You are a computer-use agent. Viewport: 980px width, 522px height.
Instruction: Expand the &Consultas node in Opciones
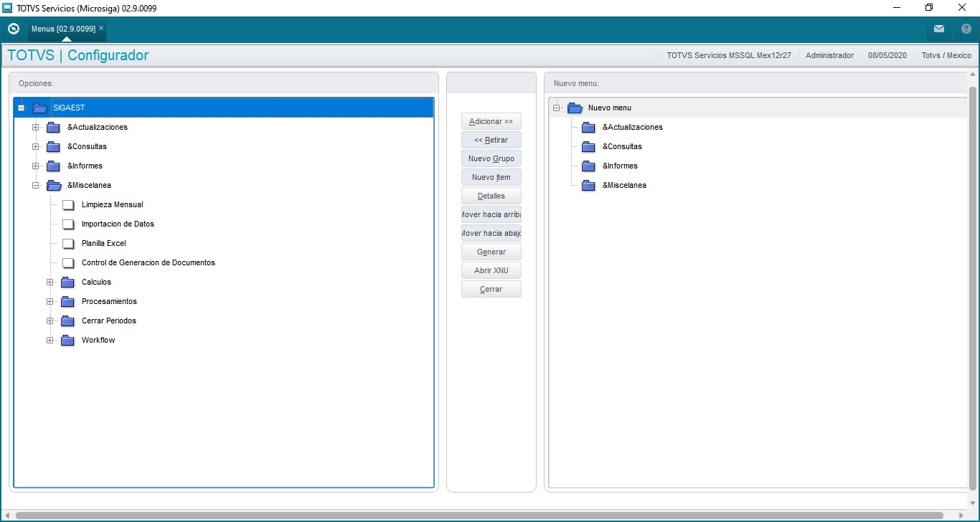click(36, 146)
